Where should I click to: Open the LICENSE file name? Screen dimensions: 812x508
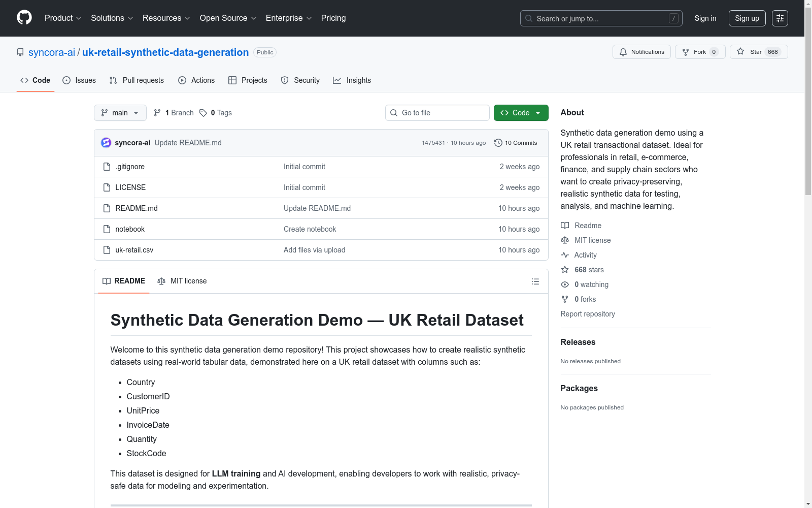coord(130,187)
